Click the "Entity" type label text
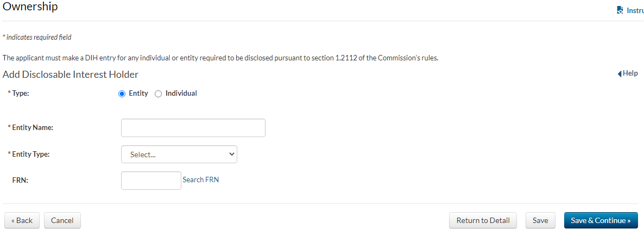 [x=138, y=94]
